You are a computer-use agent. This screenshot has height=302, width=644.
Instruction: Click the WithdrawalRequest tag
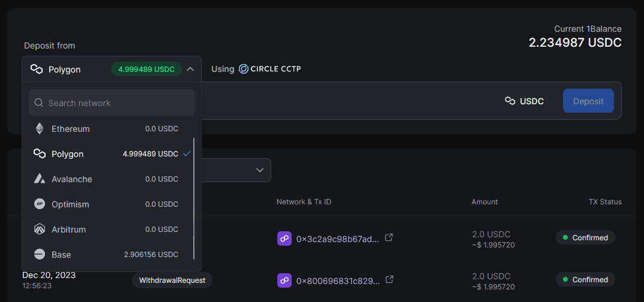click(172, 280)
